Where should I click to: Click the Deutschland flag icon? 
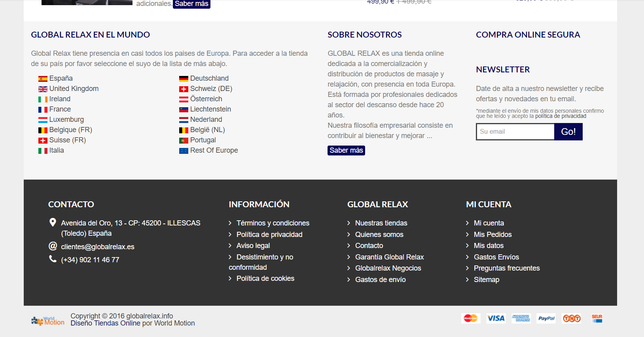coord(184,79)
